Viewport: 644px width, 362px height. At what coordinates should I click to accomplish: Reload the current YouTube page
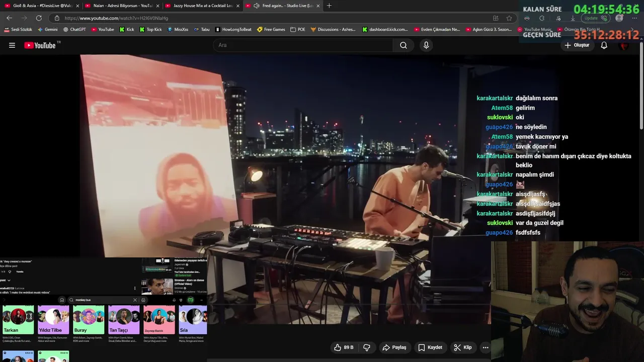[39, 18]
